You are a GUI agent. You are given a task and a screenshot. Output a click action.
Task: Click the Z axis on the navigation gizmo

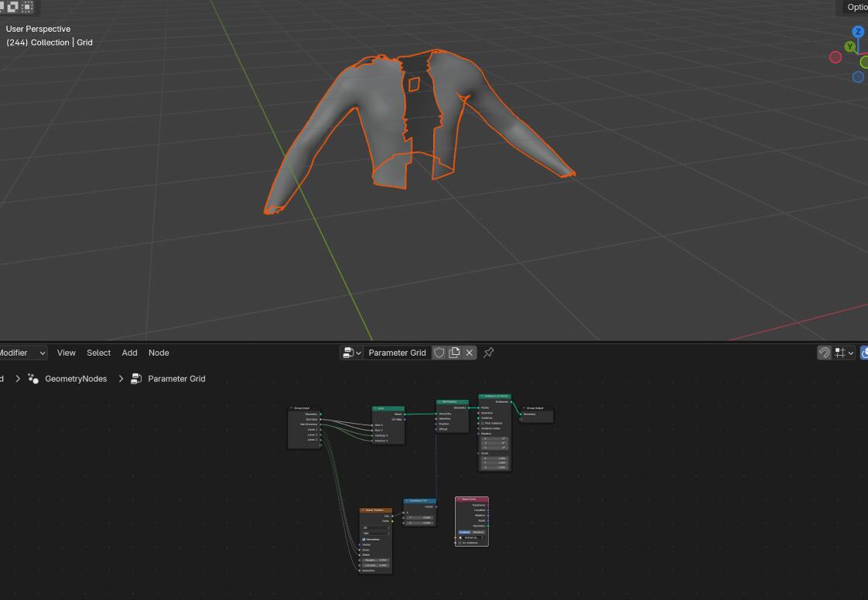(857, 32)
